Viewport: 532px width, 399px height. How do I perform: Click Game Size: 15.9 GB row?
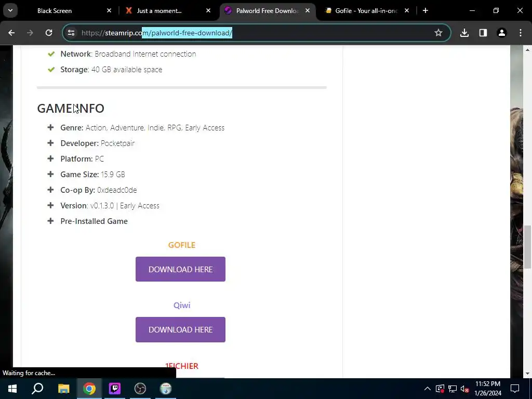92,175
